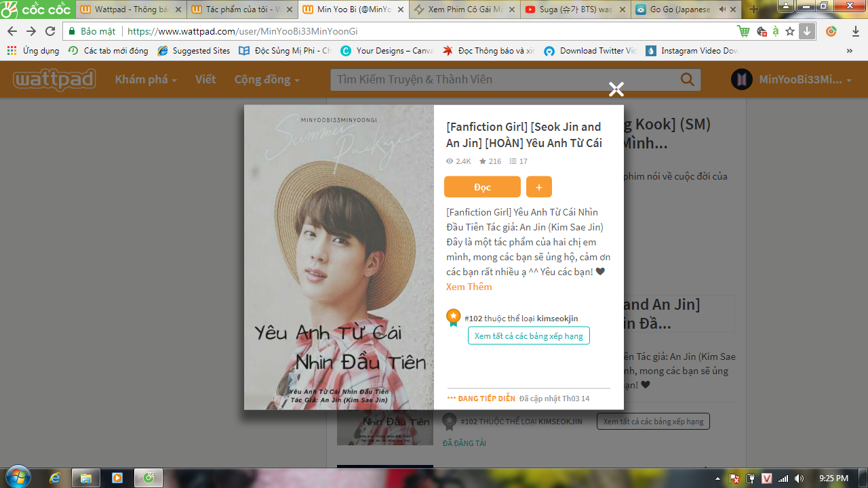Open 'Đọc Sủng Mị Phi' bookmark
Screen dimensions: 868x488
pyautogui.click(x=285, y=51)
